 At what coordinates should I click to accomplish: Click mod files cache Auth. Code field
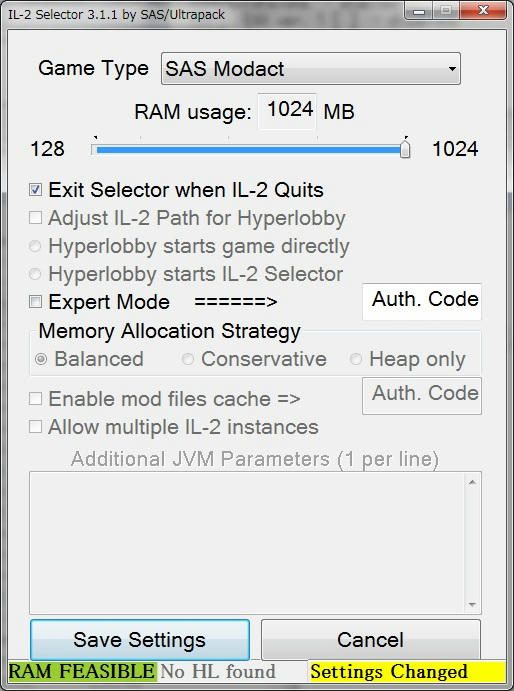pyautogui.click(x=422, y=396)
